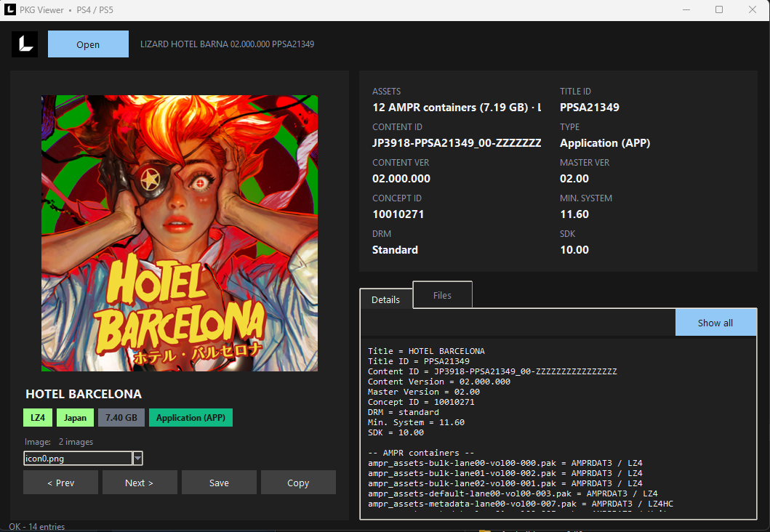Image resolution: width=770 pixels, height=532 pixels.
Task: Click the Show all button
Action: 715,323
